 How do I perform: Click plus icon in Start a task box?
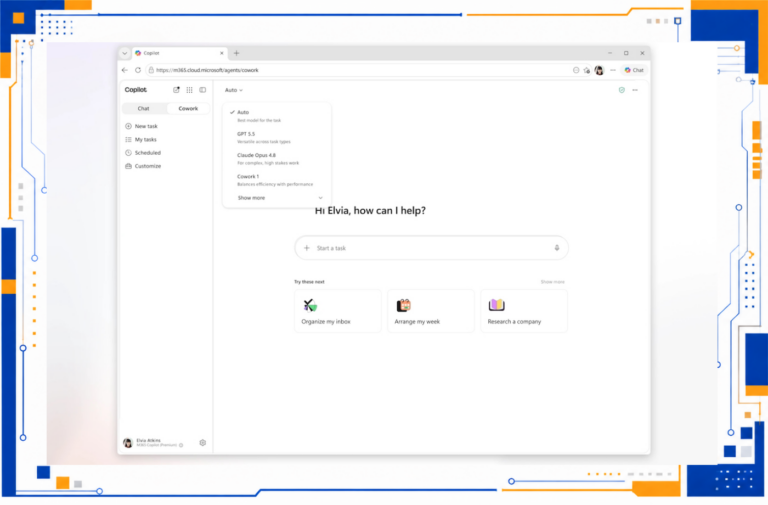coord(307,248)
